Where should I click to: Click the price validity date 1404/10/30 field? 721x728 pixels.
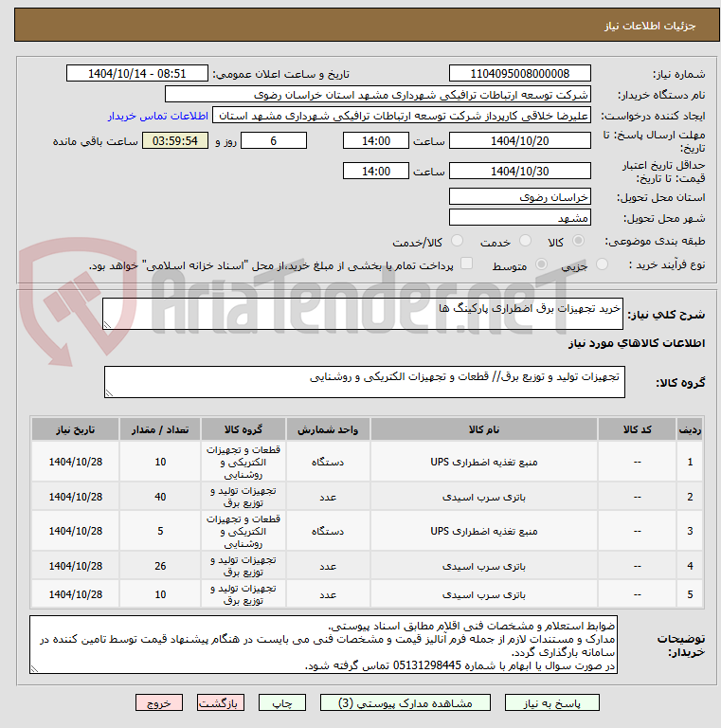point(519,171)
